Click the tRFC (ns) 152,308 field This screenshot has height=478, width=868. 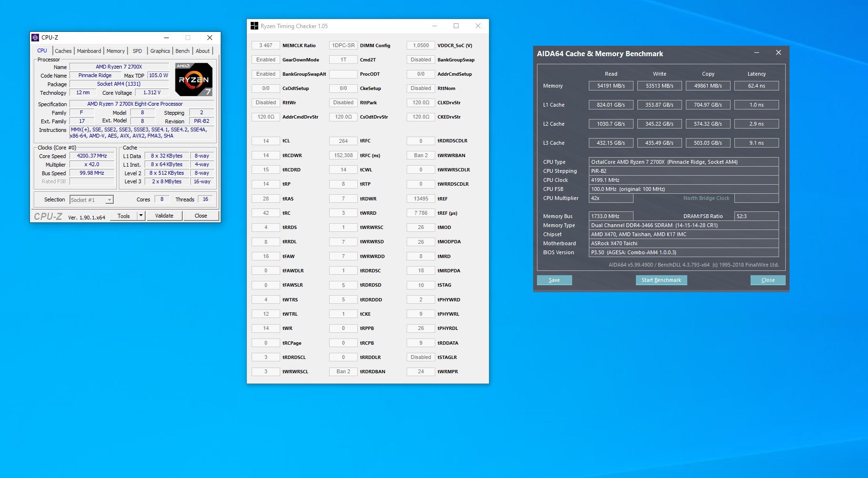[x=343, y=156]
